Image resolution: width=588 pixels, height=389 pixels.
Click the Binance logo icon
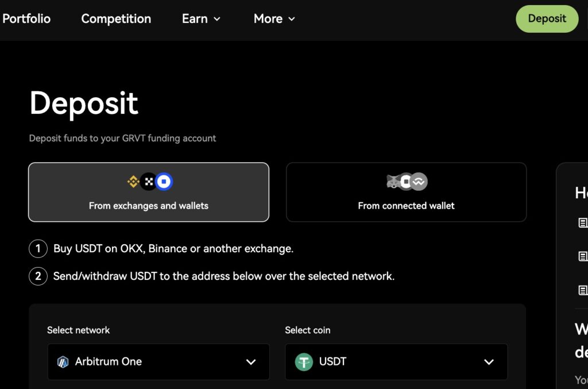tap(133, 182)
